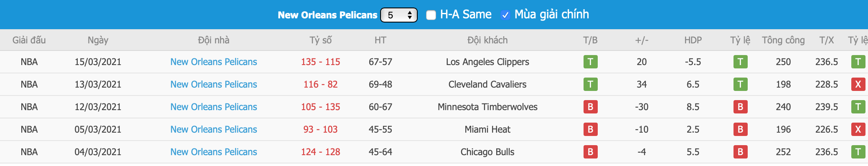Click the Đội nhà column header
The width and height of the screenshot is (868, 166).
pos(213,40)
